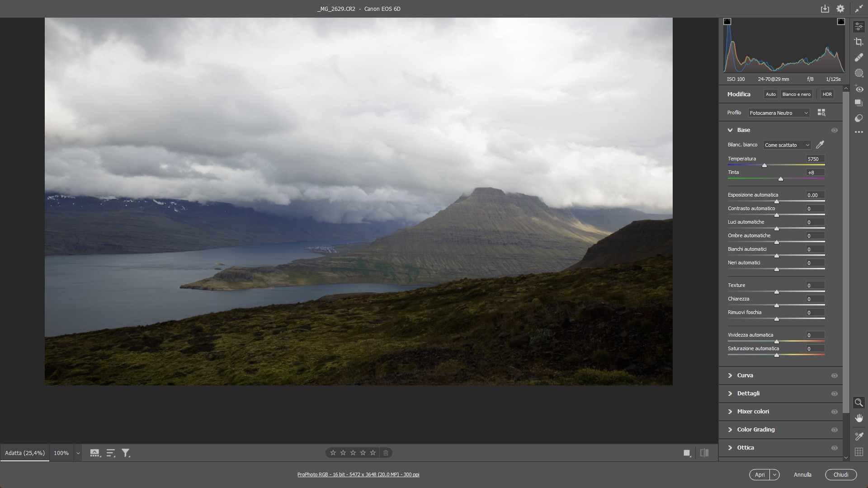Toggle the grid overlay icon
Screen dimensions: 868x488
[859, 452]
